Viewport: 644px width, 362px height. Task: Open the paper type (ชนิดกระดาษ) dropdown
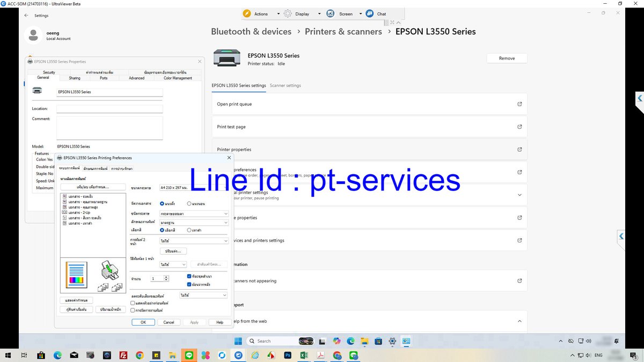(x=194, y=213)
